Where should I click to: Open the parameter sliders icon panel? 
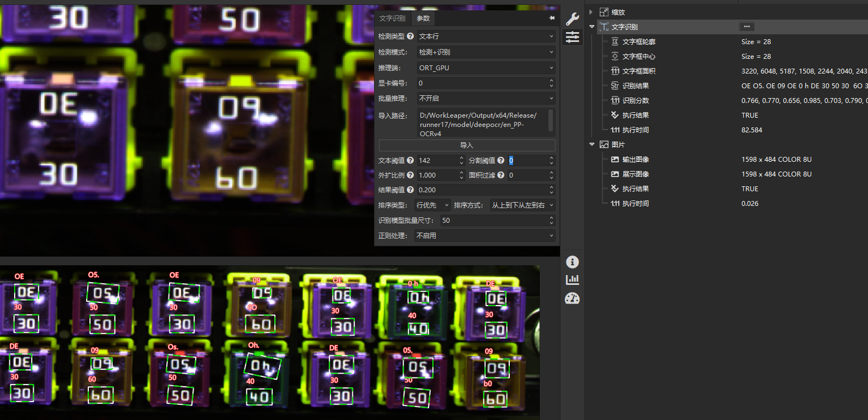point(572,37)
